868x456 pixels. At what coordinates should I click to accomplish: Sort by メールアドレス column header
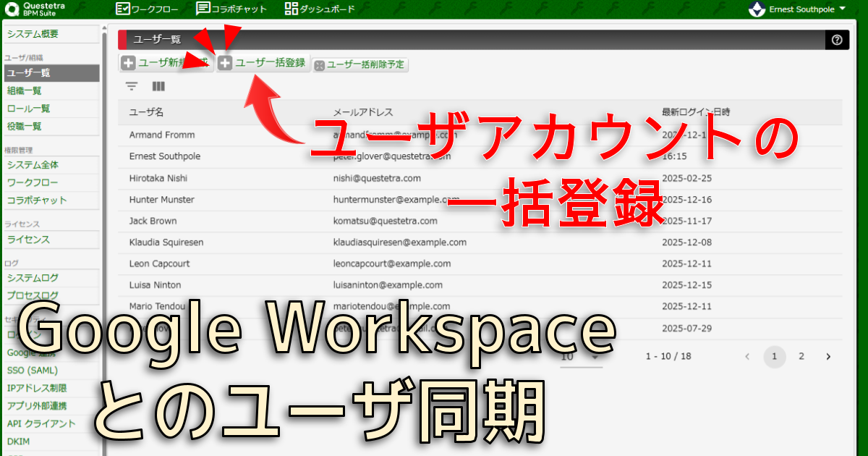point(362,112)
